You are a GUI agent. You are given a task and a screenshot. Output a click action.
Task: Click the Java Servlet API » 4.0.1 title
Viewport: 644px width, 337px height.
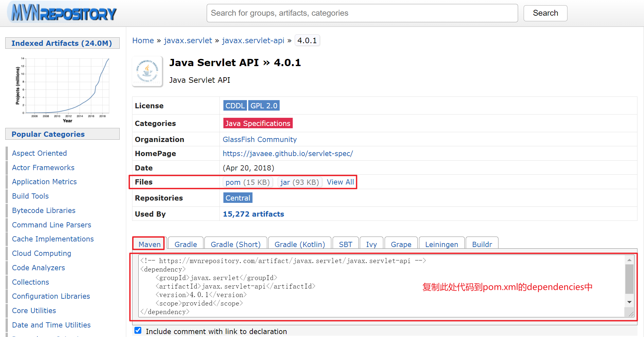235,62
